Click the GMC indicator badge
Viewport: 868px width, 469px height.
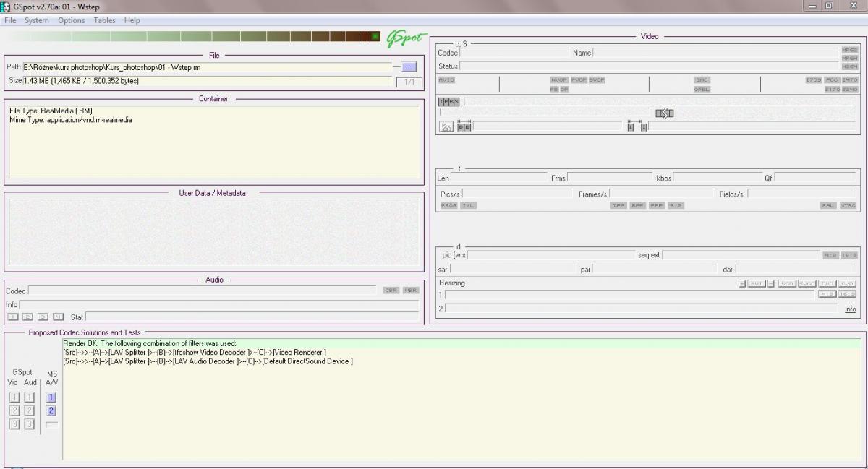(702, 79)
